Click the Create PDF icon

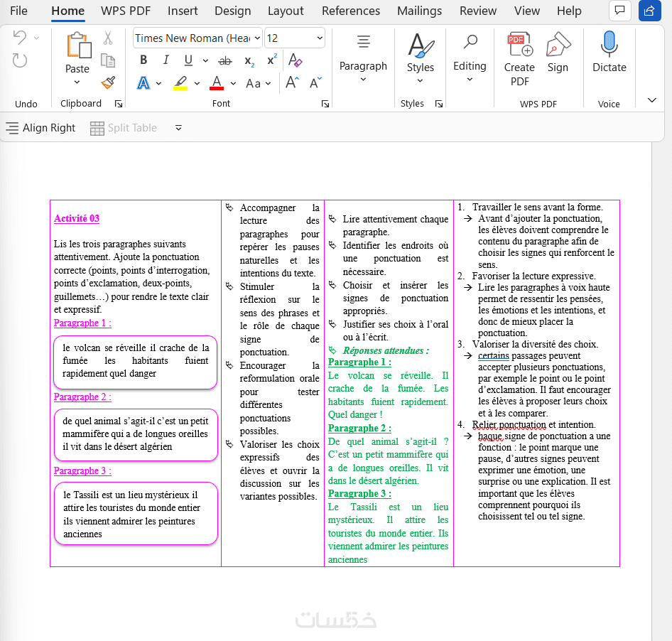(520, 44)
